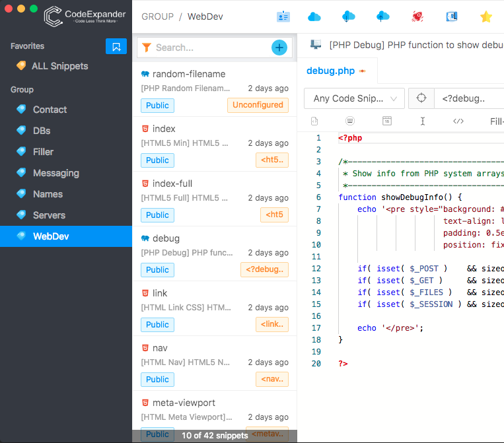The width and height of the screenshot is (504, 443).
Task: Open the Any Code Snip... dropdown
Action: 354,98
